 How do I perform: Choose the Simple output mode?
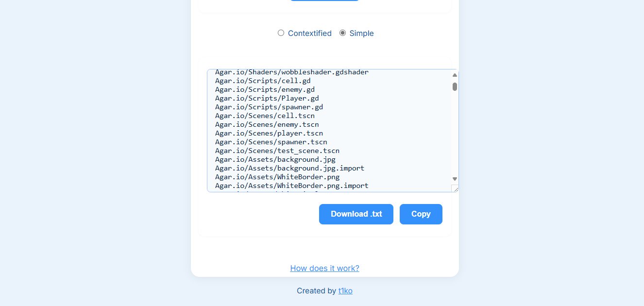point(343,33)
